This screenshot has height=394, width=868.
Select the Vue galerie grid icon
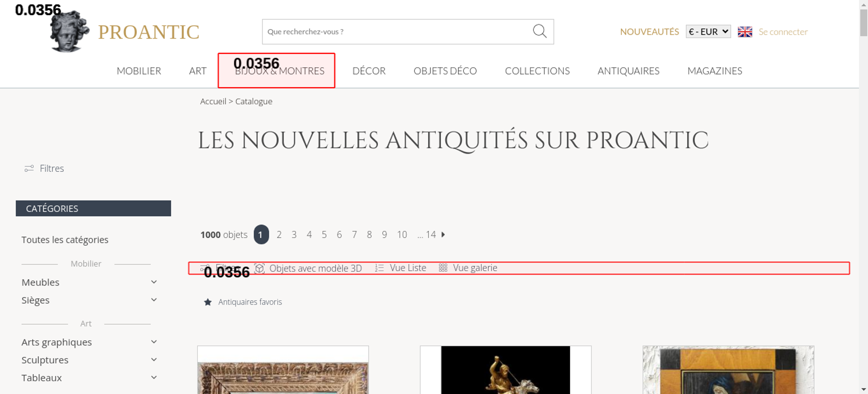click(443, 268)
